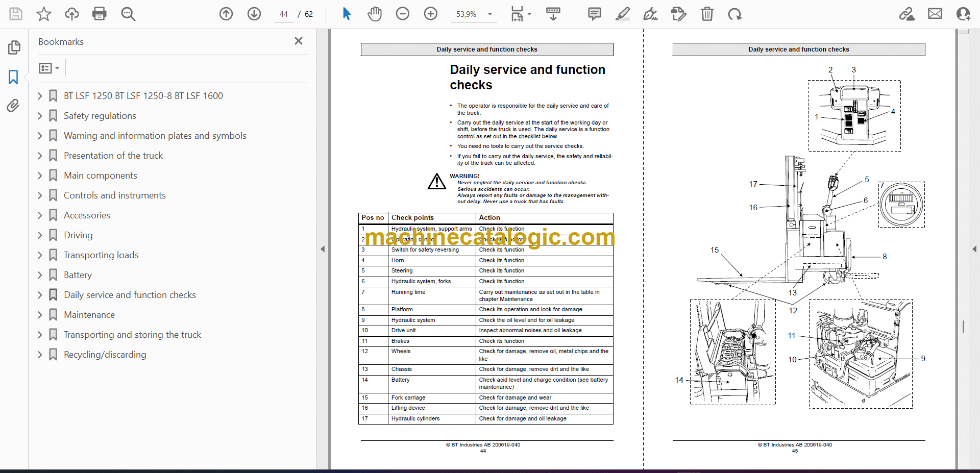Image resolution: width=980 pixels, height=473 pixels.
Task: Toggle the Bookmarks panel icon
Action: [14, 77]
